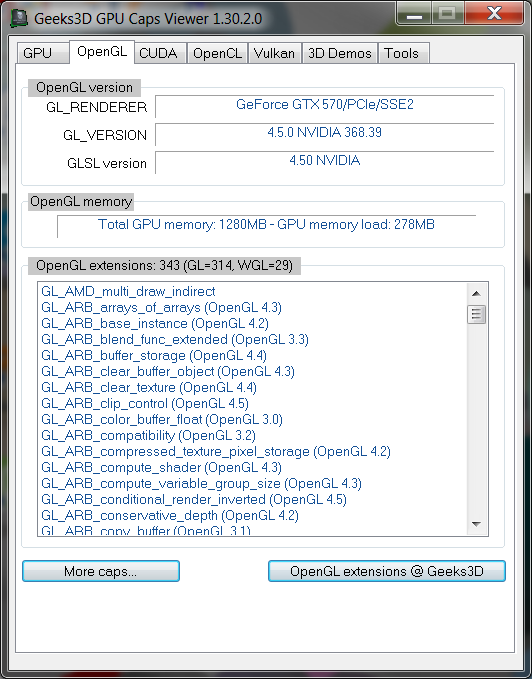Image resolution: width=532 pixels, height=679 pixels.
Task: Select GL_ARB_clip_control extension entry
Action: [x=145, y=404]
